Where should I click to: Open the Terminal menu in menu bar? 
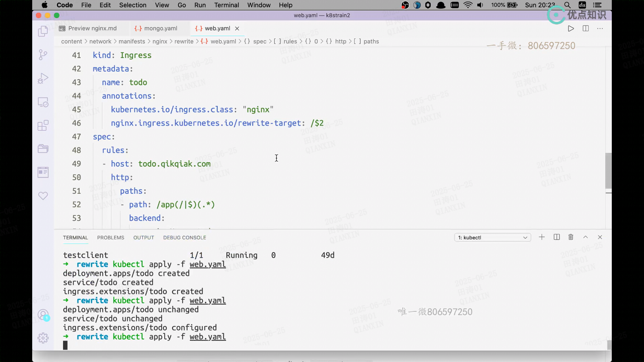[226, 5]
